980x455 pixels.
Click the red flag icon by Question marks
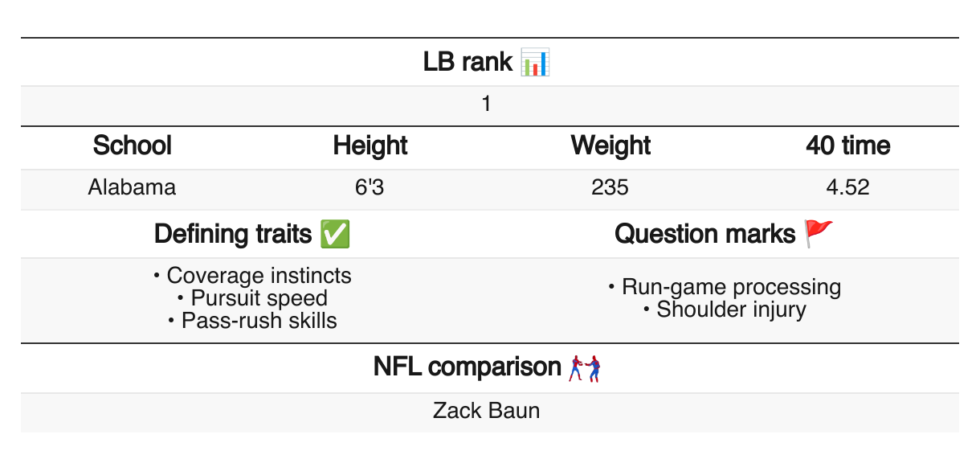point(819,234)
